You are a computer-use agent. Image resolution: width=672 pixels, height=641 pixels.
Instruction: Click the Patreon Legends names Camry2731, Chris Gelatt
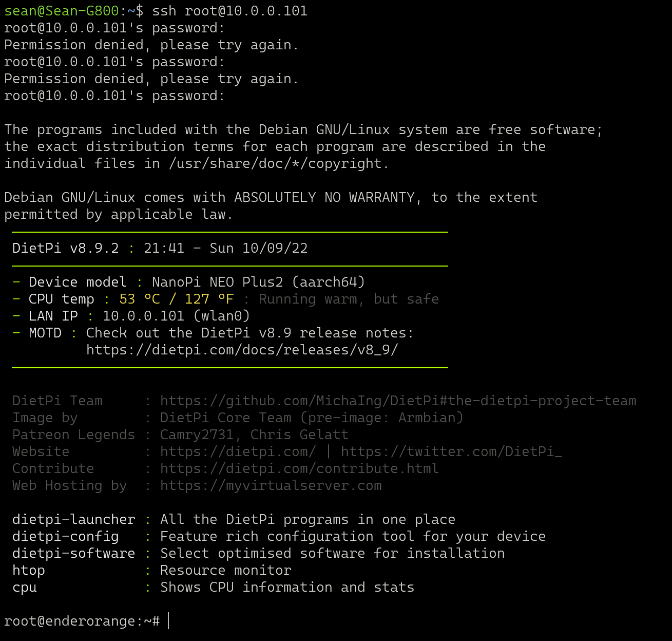click(x=254, y=435)
